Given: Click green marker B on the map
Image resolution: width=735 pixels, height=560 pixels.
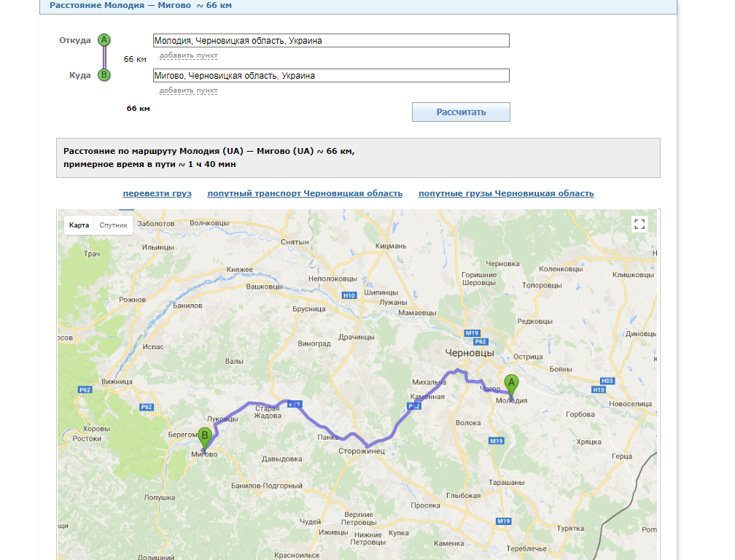Looking at the screenshot, I should 206,438.
